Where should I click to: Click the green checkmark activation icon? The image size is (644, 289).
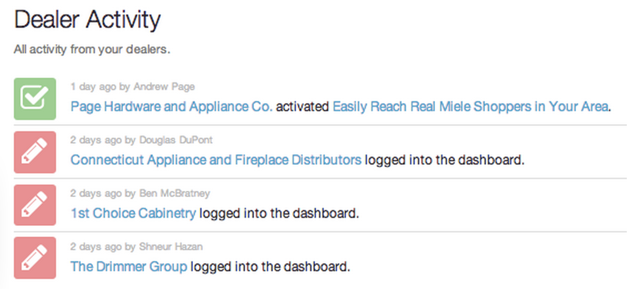(35, 99)
